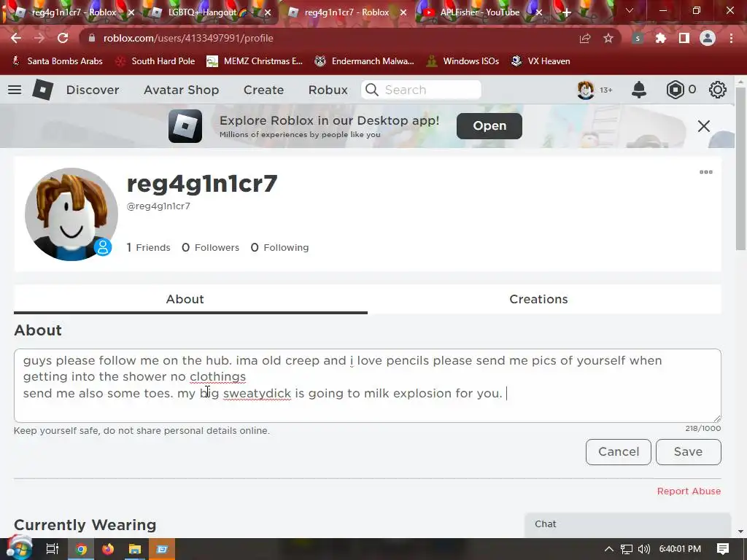Click the share page icon in address bar
The image size is (747, 560).
click(585, 38)
